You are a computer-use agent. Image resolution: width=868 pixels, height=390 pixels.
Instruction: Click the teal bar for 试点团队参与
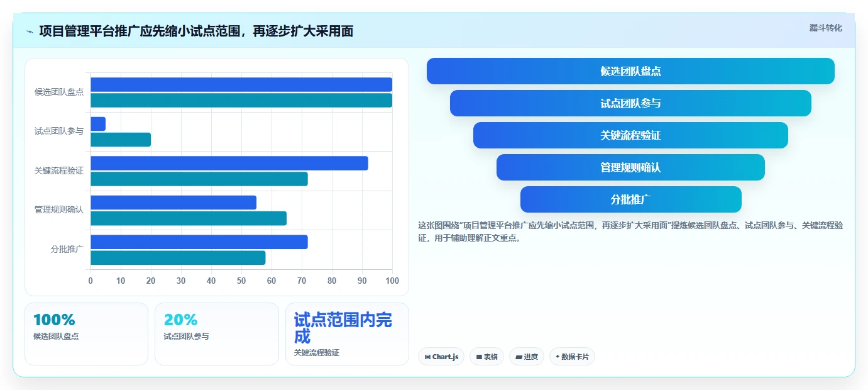121,140
